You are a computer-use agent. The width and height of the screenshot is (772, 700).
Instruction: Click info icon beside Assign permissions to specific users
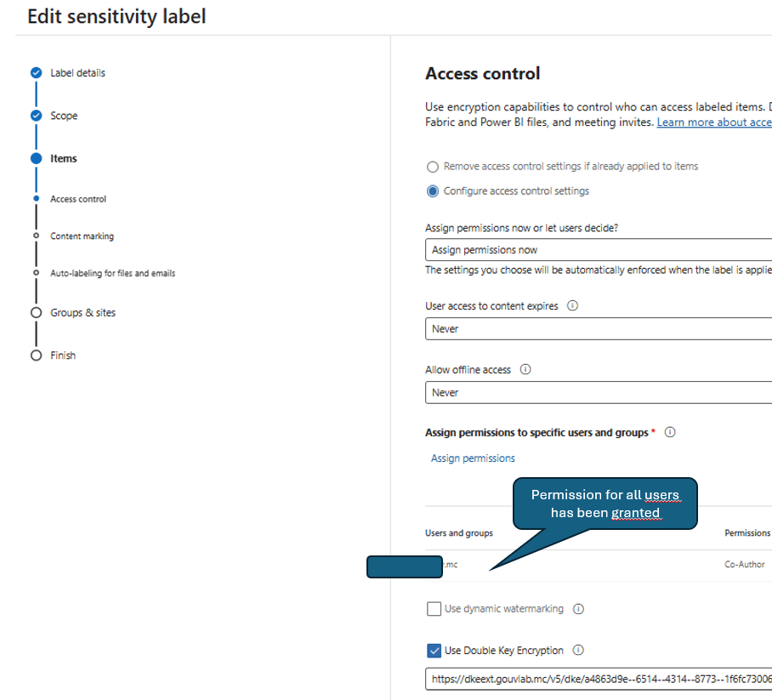click(x=670, y=432)
